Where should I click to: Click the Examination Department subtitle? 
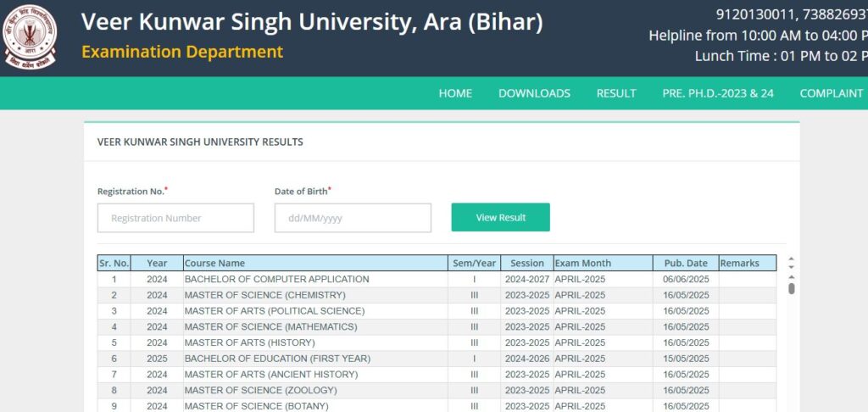(182, 52)
